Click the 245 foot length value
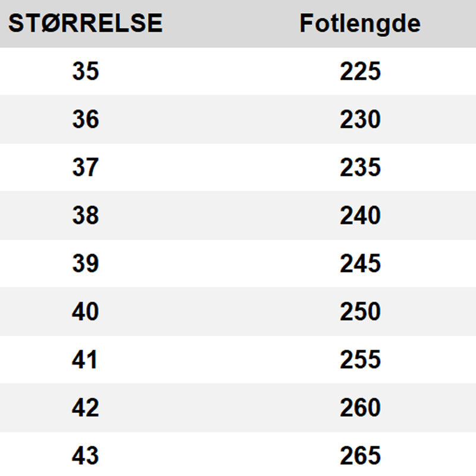Image resolution: width=476 pixels, height=476 pixels. click(360, 264)
